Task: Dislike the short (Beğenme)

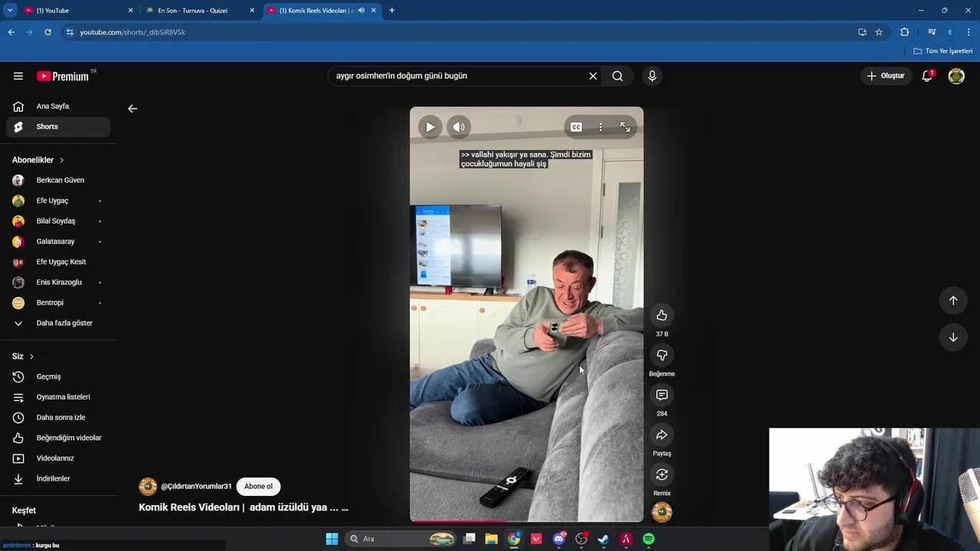Action: [x=661, y=355]
